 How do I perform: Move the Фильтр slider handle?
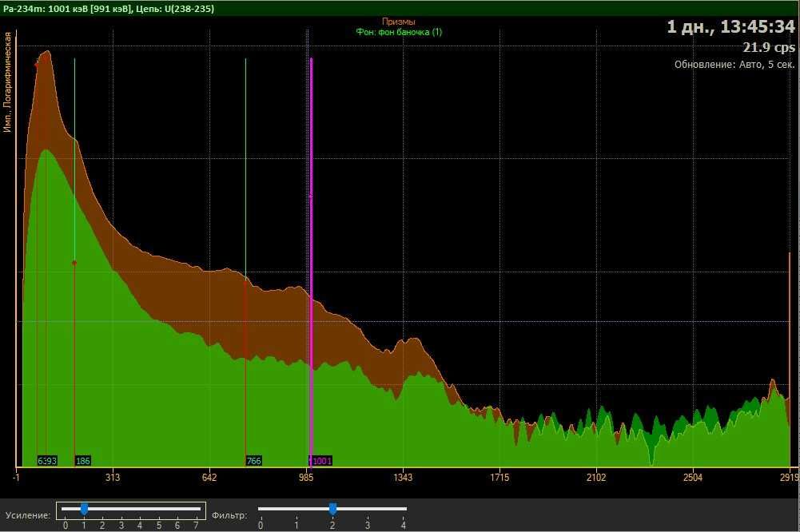point(332,509)
